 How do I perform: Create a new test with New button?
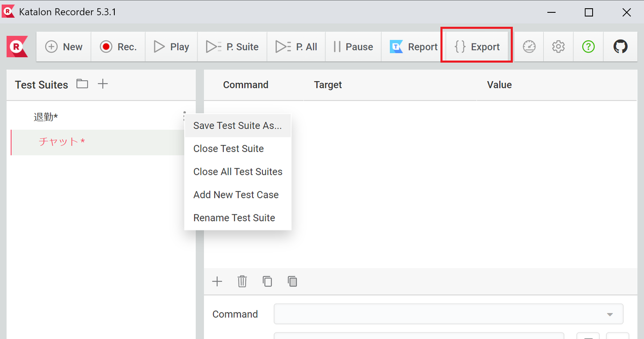pyautogui.click(x=64, y=47)
